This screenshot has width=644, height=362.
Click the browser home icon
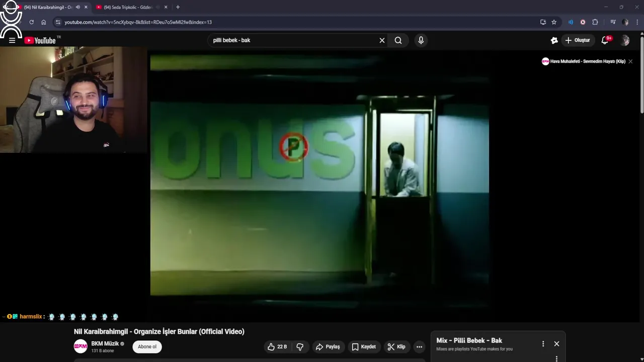click(44, 22)
